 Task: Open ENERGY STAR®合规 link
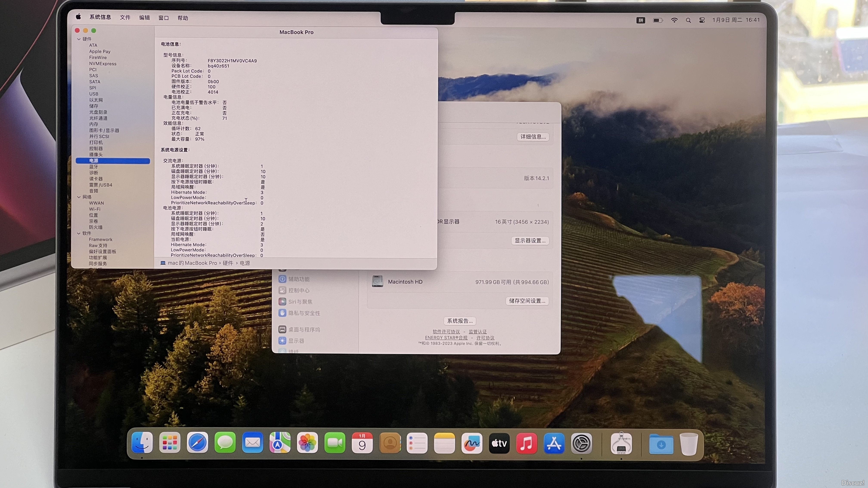point(446,338)
